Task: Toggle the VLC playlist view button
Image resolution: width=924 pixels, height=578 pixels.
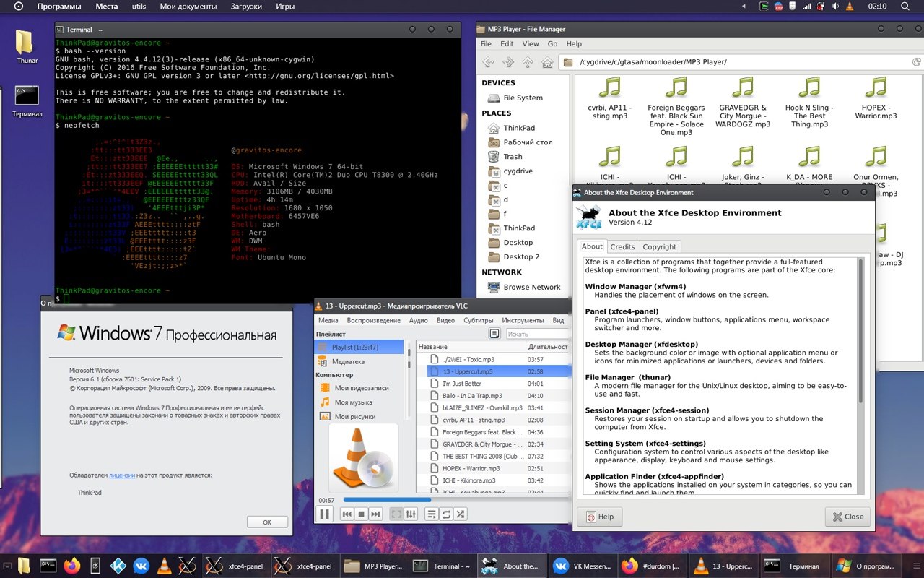Action: coord(431,514)
